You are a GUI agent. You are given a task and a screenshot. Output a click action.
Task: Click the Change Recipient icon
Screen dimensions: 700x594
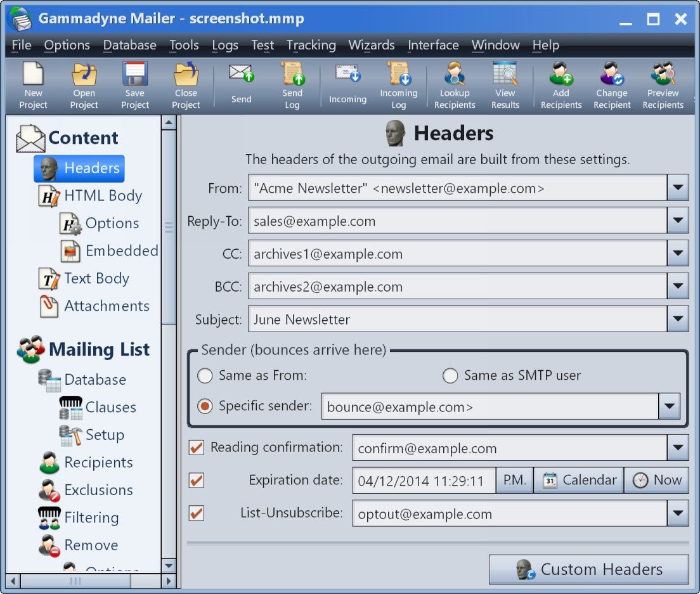tap(612, 86)
